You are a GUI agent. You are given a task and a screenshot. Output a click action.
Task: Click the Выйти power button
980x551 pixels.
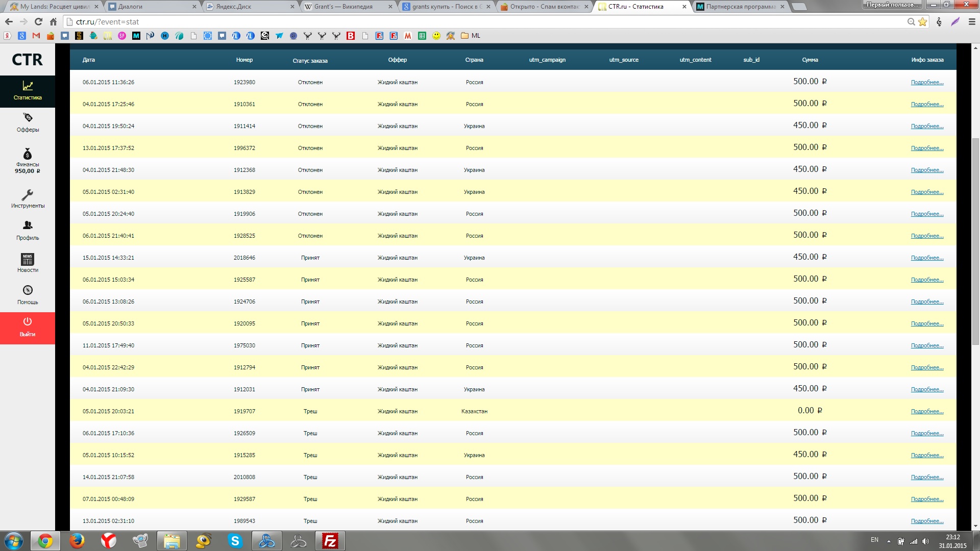click(28, 322)
